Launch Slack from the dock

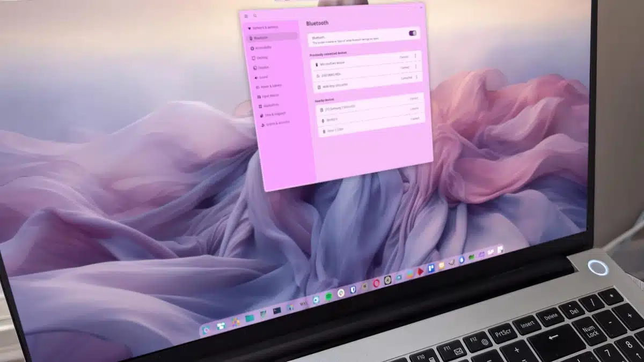(341, 293)
